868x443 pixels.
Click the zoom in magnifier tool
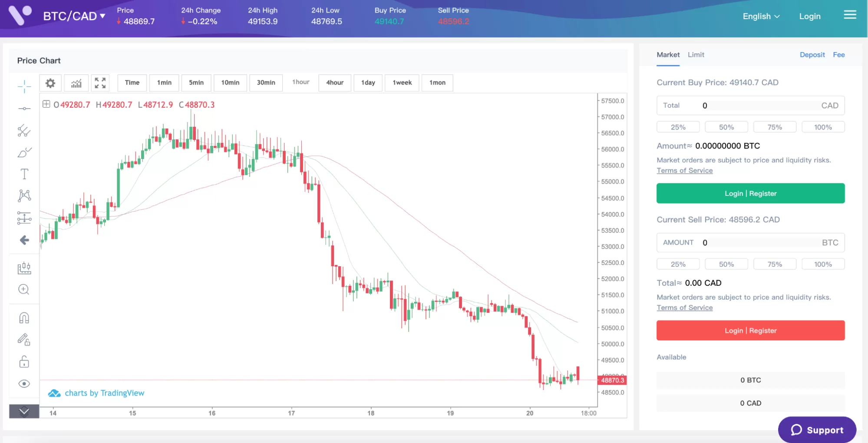(24, 290)
